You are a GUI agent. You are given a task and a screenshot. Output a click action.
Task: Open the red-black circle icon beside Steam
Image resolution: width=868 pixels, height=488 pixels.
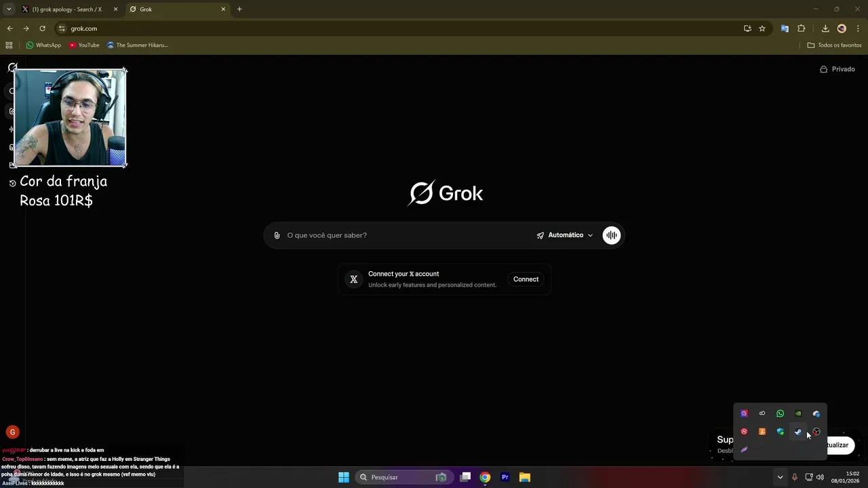pos(816,432)
